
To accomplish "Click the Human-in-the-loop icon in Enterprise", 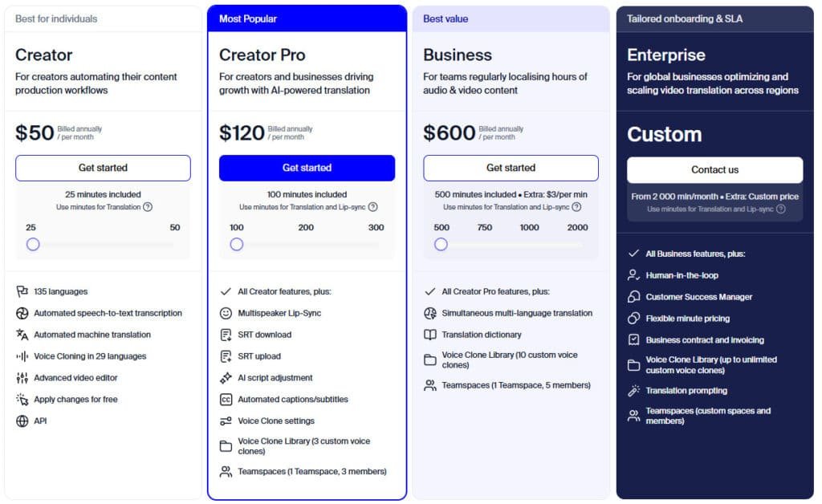I will pos(634,275).
